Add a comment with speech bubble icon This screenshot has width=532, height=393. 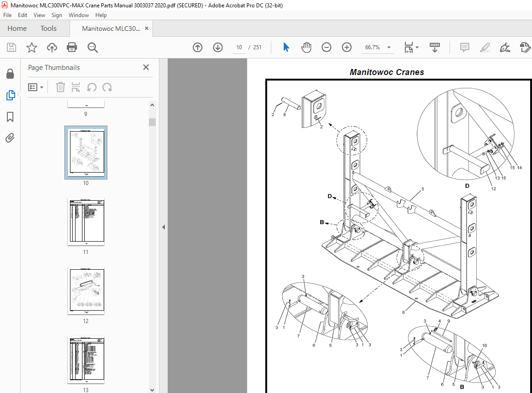click(x=464, y=47)
